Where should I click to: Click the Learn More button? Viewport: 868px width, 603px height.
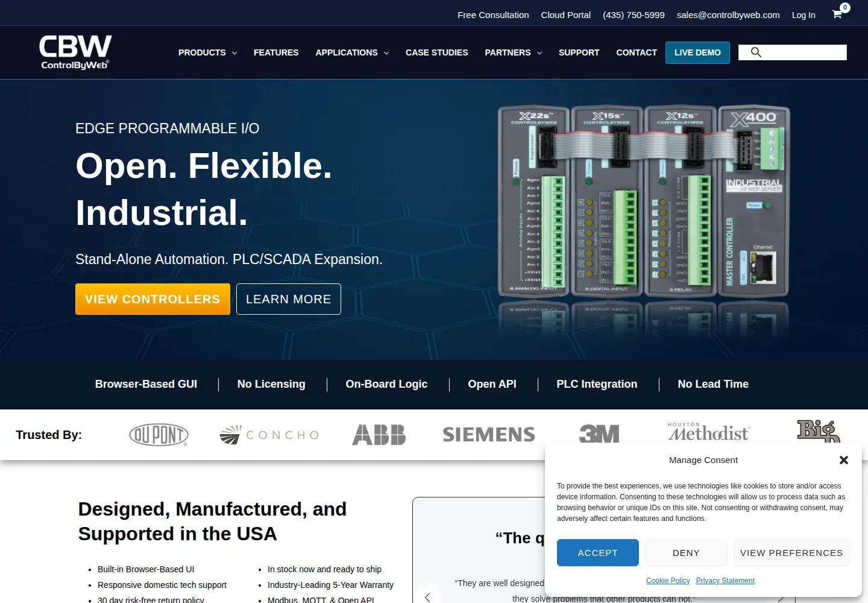click(289, 299)
